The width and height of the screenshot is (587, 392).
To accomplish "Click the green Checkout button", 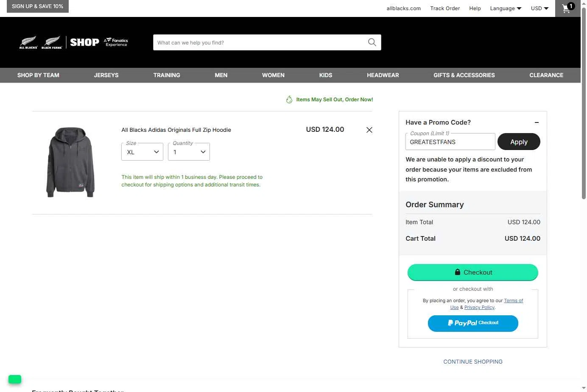I will (473, 272).
